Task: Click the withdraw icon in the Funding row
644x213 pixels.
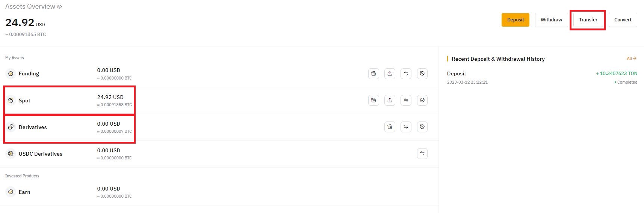Action: click(390, 73)
